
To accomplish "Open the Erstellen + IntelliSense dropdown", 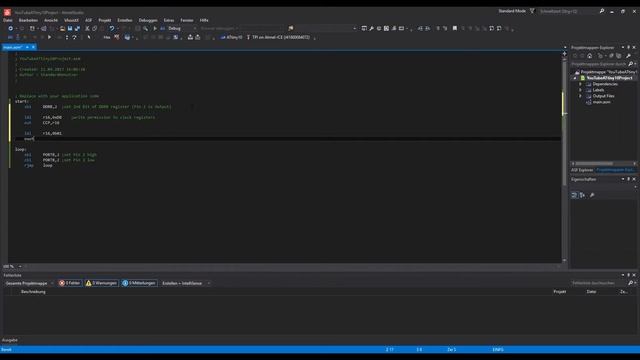I will [x=186, y=283].
